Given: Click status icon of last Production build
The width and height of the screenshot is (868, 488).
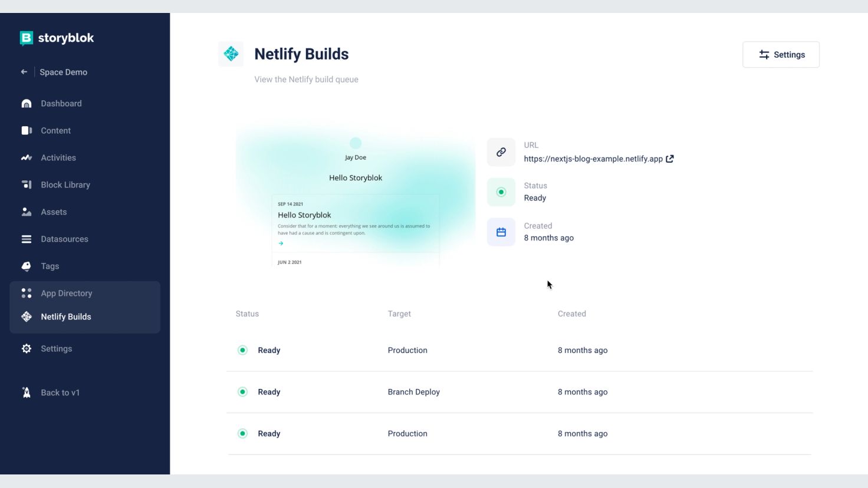Looking at the screenshot, I should (x=242, y=434).
